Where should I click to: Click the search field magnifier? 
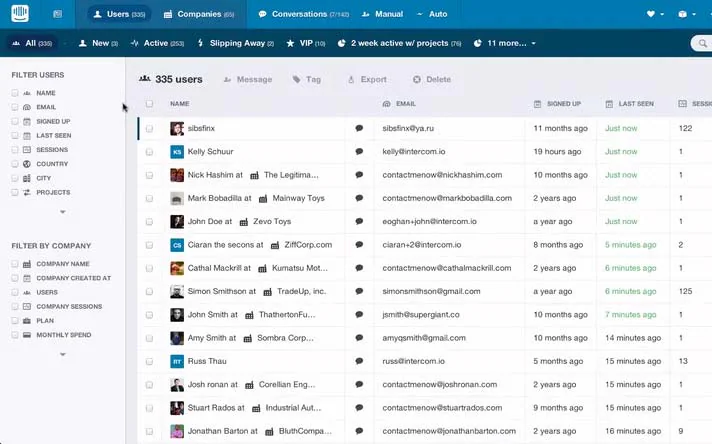click(702, 43)
